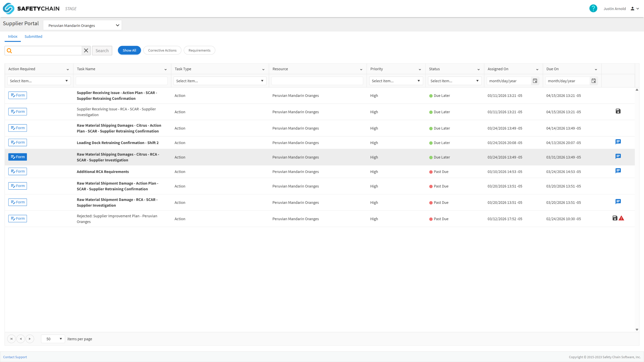Expand the Peruvian Mandarin Oranges supplier dropdown
The height and width of the screenshot is (362, 644).
tap(83, 25)
